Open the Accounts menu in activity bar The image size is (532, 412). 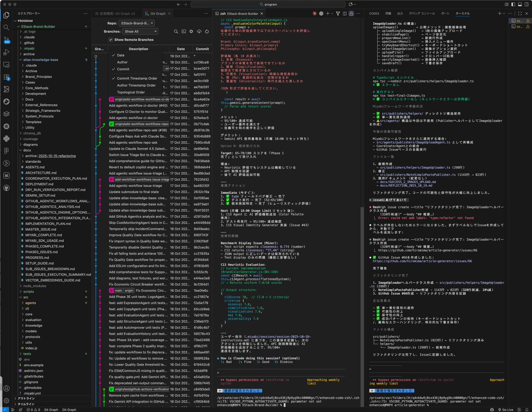[x=6, y=388]
